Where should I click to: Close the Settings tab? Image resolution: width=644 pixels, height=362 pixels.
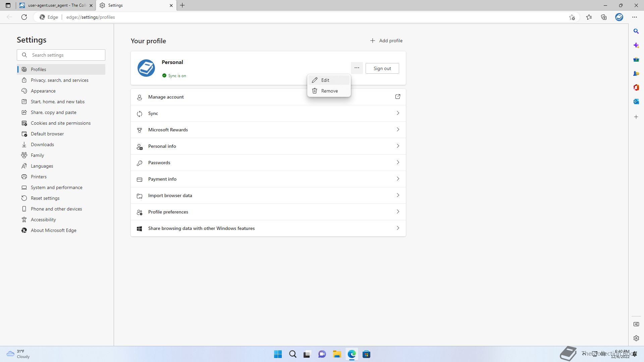pos(171,5)
